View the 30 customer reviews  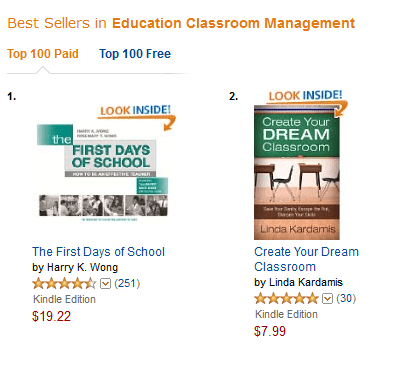pyautogui.click(x=346, y=298)
